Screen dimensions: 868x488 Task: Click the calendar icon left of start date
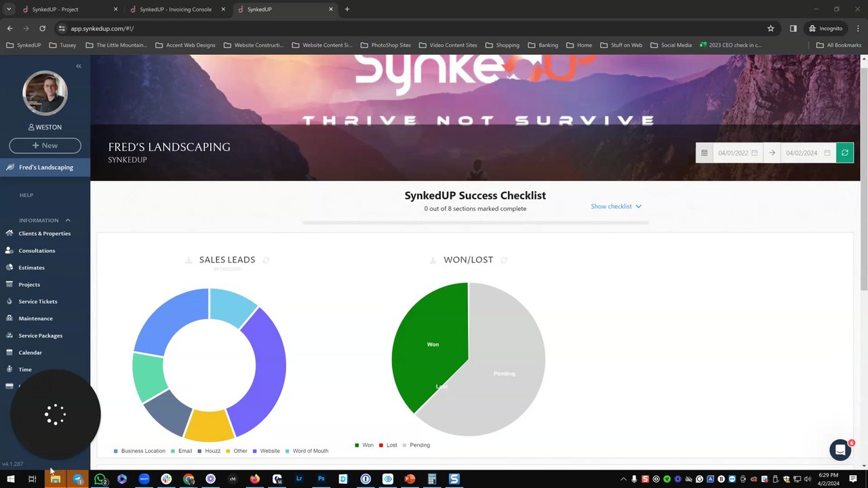click(x=705, y=152)
